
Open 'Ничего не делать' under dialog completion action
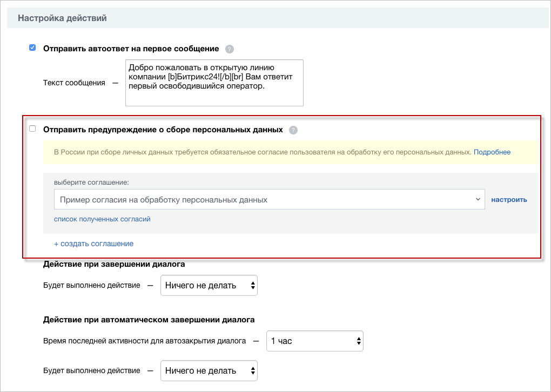209,285
